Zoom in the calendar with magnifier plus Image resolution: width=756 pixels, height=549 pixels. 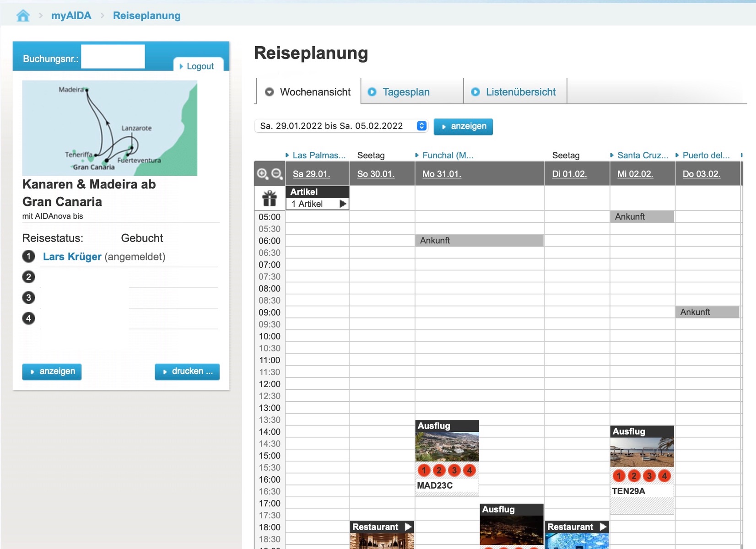point(262,174)
